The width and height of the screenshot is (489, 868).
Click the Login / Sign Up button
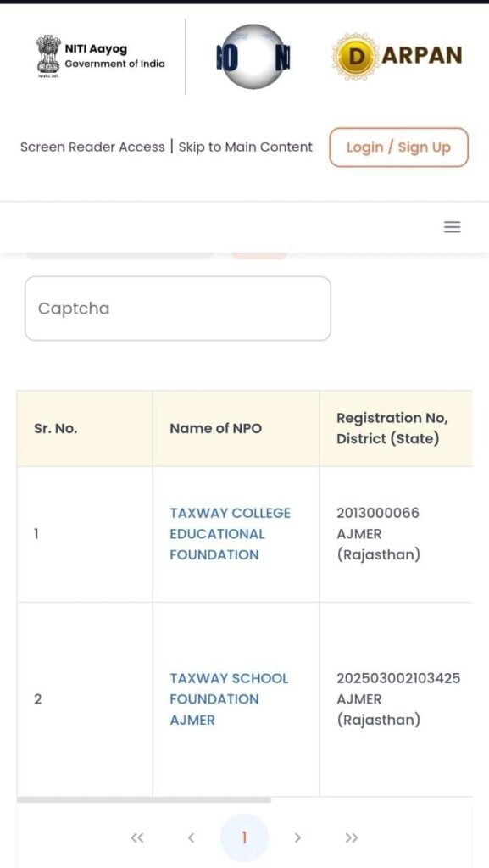pyautogui.click(x=399, y=147)
